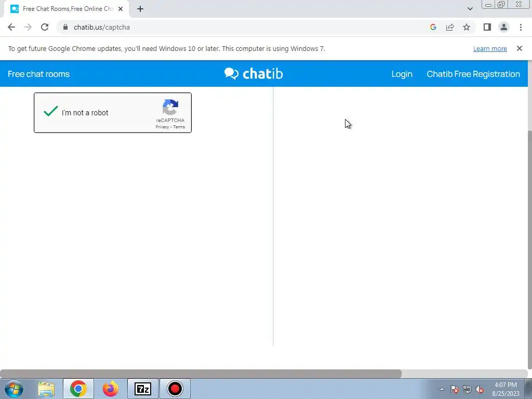The width and height of the screenshot is (532, 399).
Task: Open reCAPTCHA Privacy link
Action: tap(162, 127)
